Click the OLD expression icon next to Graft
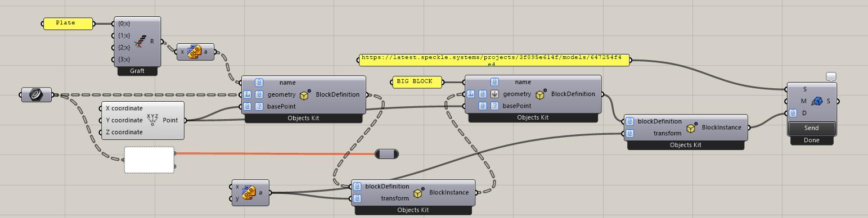This screenshot has height=218, width=868. (x=194, y=52)
